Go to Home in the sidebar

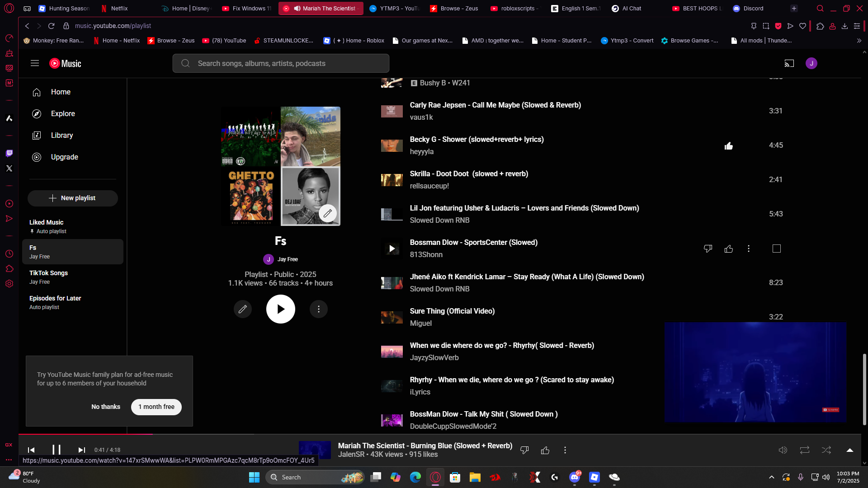tap(73, 92)
